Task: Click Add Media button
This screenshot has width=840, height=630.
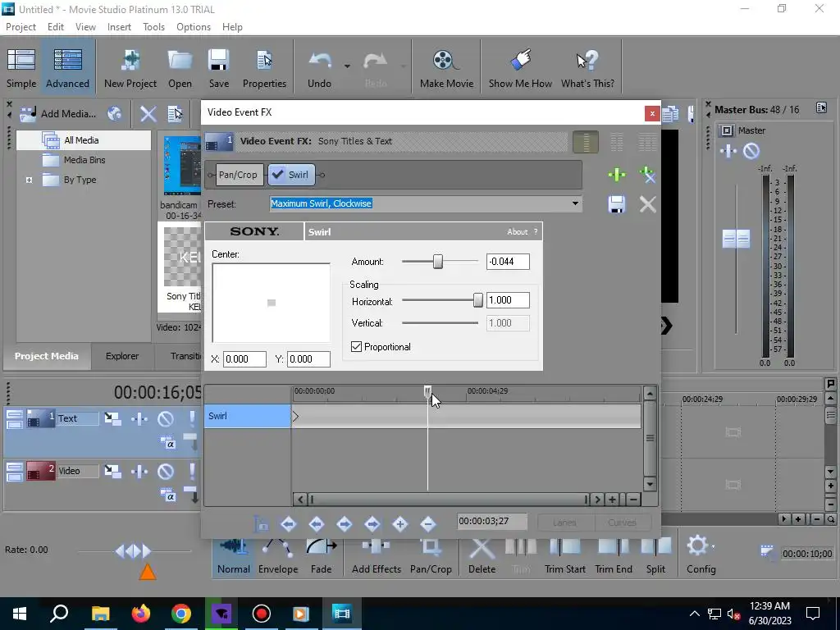Action: (58, 113)
